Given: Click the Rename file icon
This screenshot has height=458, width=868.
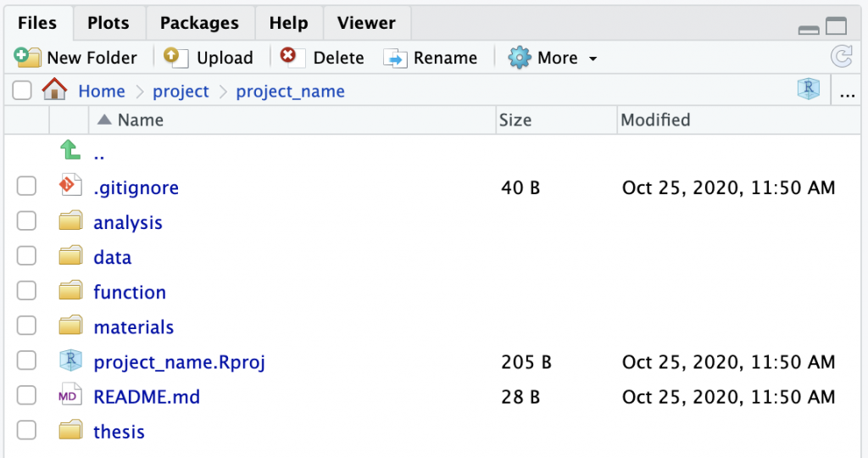Looking at the screenshot, I should pyautogui.click(x=396, y=58).
